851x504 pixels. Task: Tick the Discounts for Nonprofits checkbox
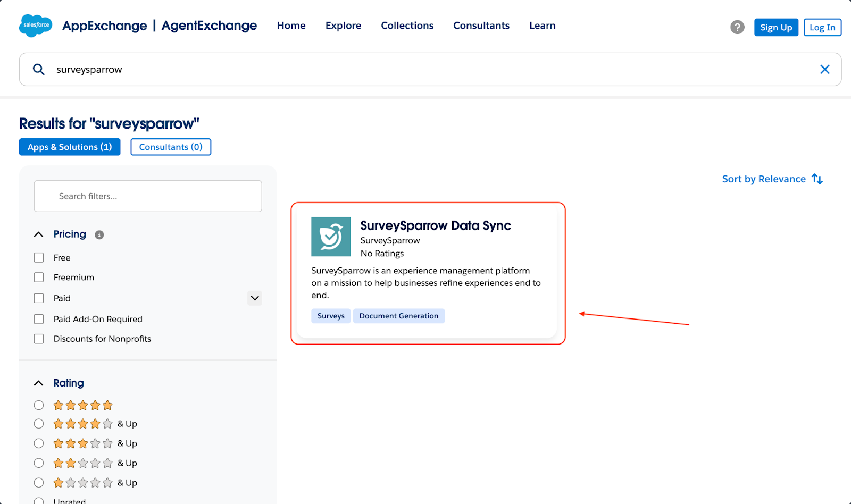[x=39, y=339]
